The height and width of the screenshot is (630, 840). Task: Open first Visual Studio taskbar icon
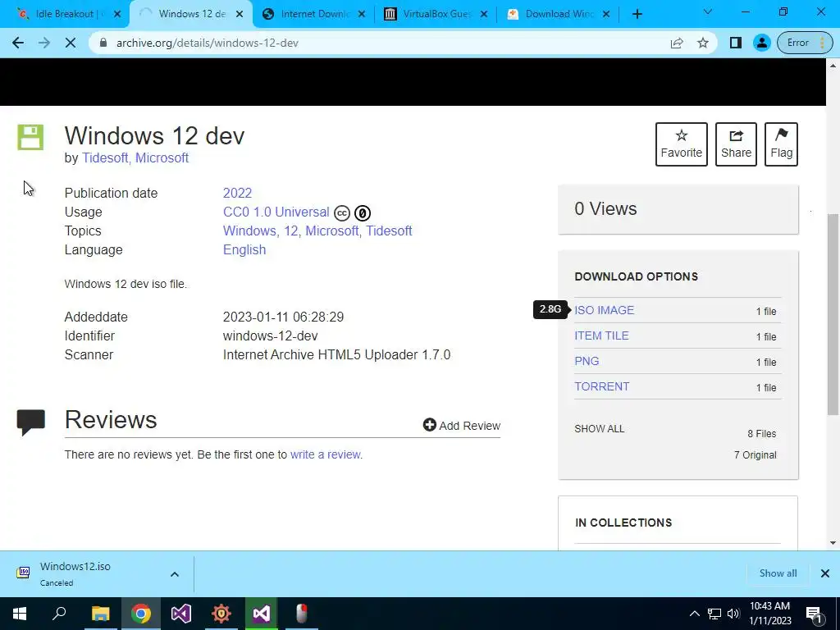tap(181, 614)
